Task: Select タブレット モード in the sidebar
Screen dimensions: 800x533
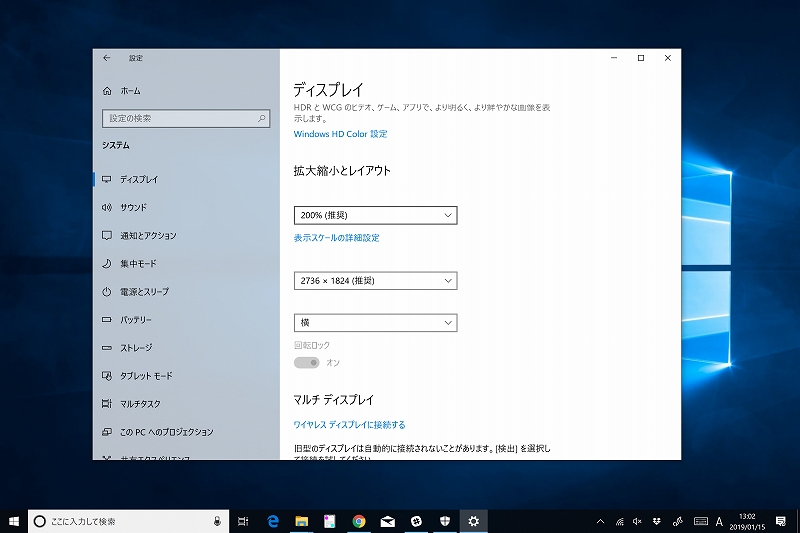Action: (x=146, y=375)
